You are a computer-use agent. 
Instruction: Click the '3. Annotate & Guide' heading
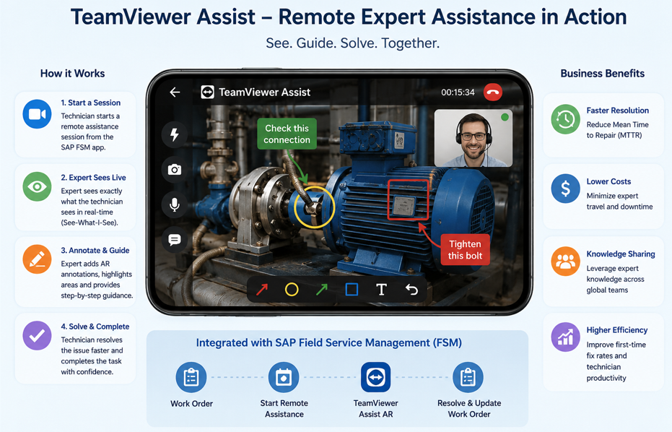[95, 250]
